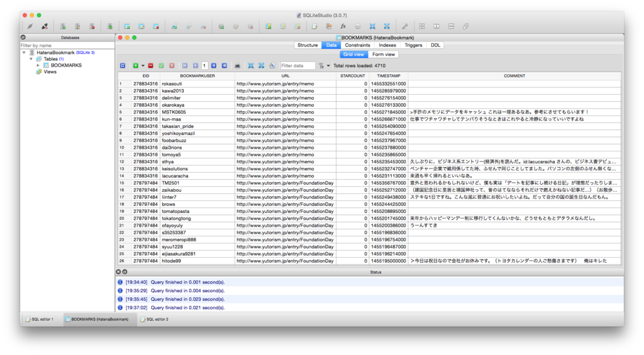Switch to the Triggers tab
The height and width of the screenshot is (355, 644).
click(x=413, y=45)
